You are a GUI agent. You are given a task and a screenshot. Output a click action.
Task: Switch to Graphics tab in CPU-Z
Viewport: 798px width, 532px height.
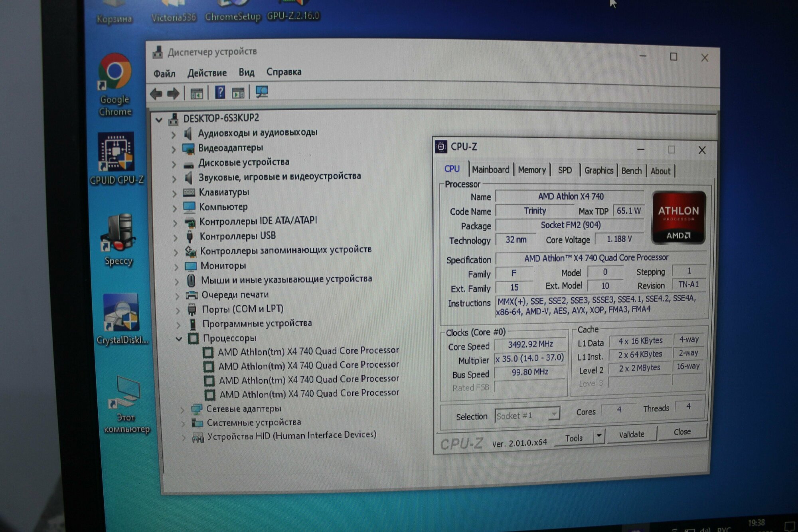pyautogui.click(x=598, y=170)
